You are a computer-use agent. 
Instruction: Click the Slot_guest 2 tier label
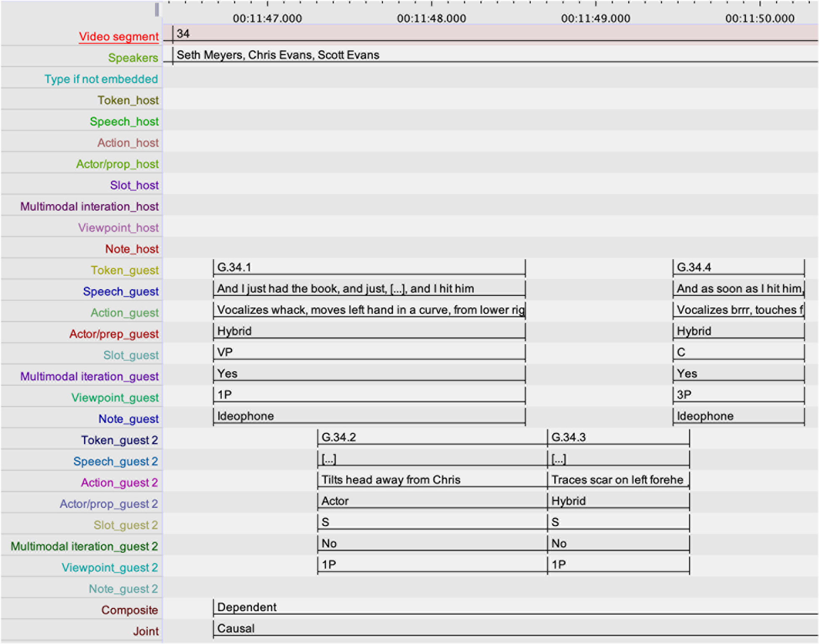tap(126, 525)
